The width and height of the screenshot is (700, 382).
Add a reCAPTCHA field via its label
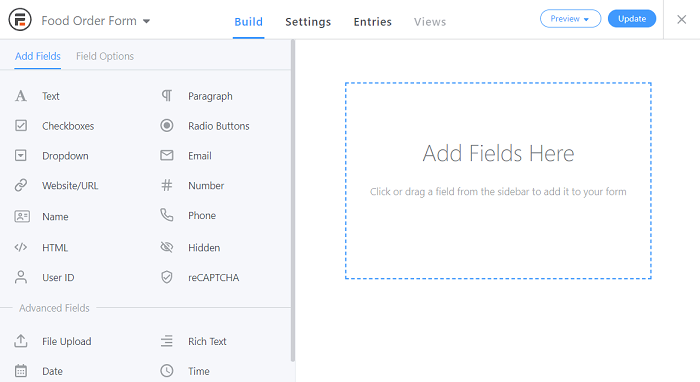(213, 278)
